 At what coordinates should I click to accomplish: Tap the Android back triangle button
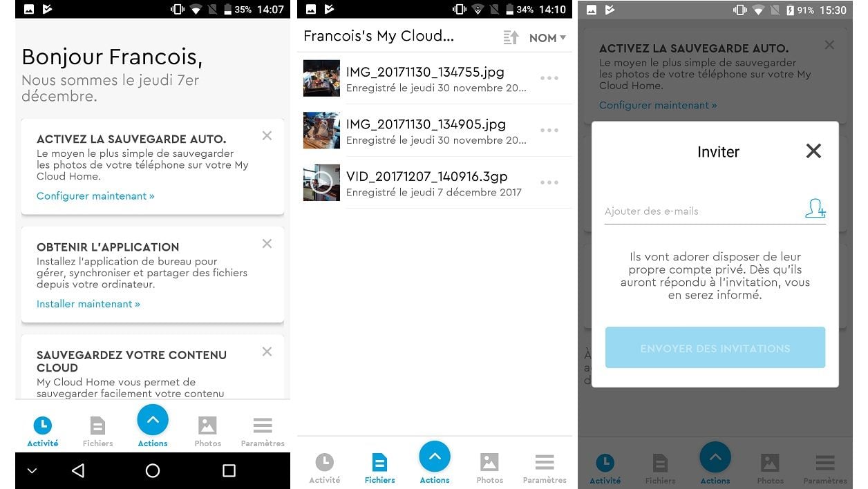[78, 470]
